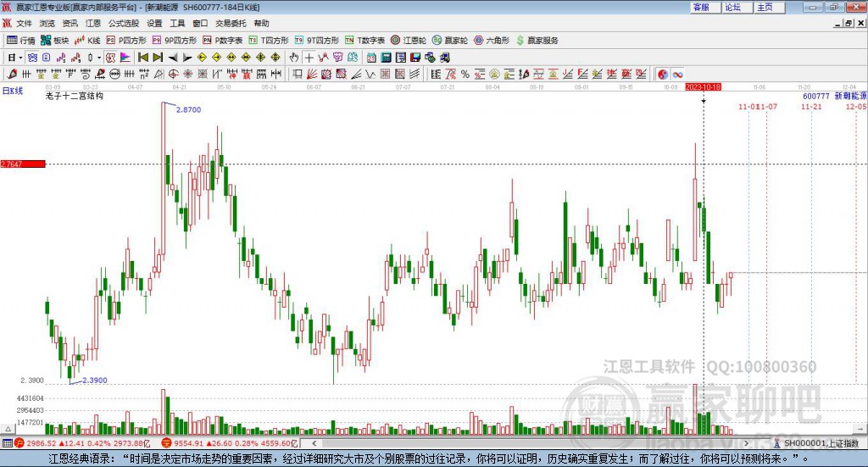
Task: Open the 浏览 menu
Action: tap(47, 23)
